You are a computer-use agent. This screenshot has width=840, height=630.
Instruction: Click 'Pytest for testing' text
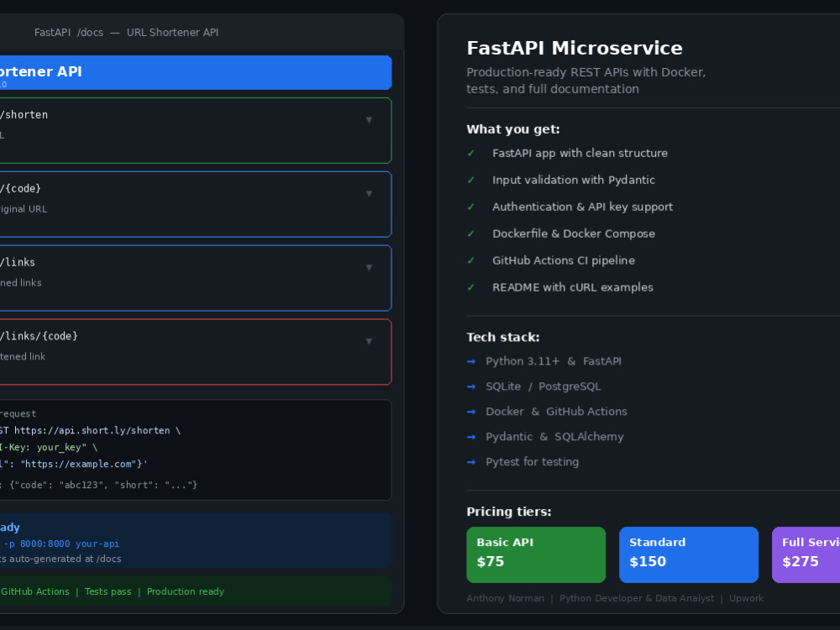point(532,462)
